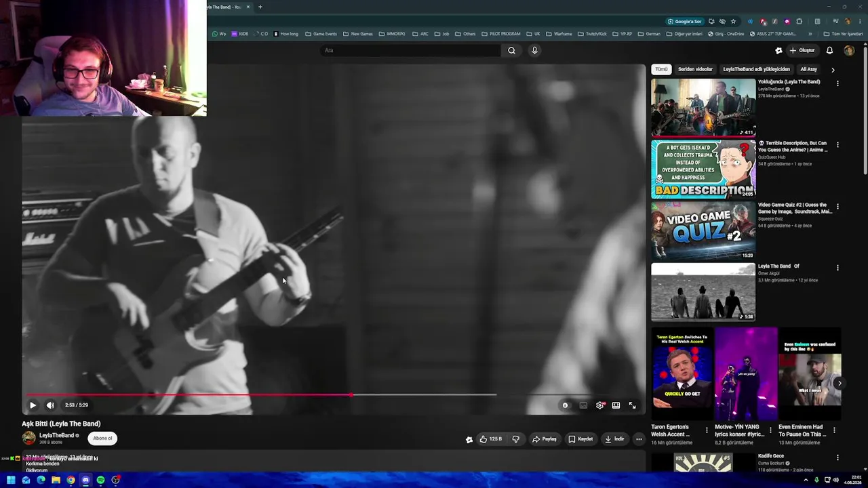Open the Wp WhatsApp bookmark
This screenshot has height=488, width=868.
coord(219,34)
